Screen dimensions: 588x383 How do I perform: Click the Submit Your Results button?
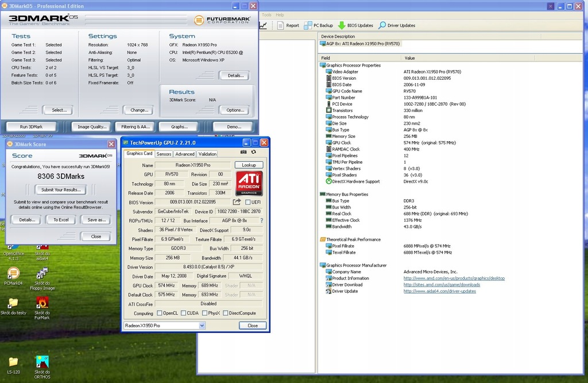(60, 189)
